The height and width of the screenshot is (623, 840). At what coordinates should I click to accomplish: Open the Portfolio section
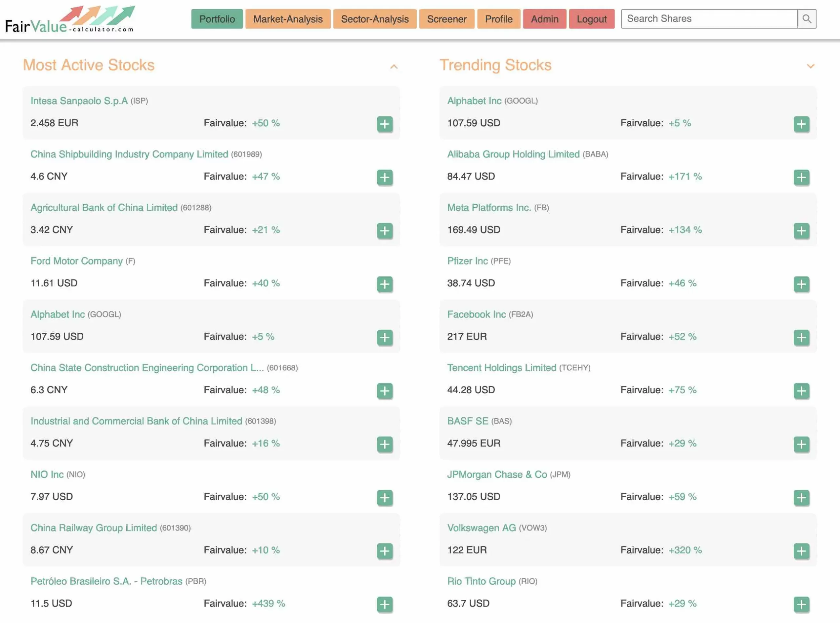(x=217, y=18)
